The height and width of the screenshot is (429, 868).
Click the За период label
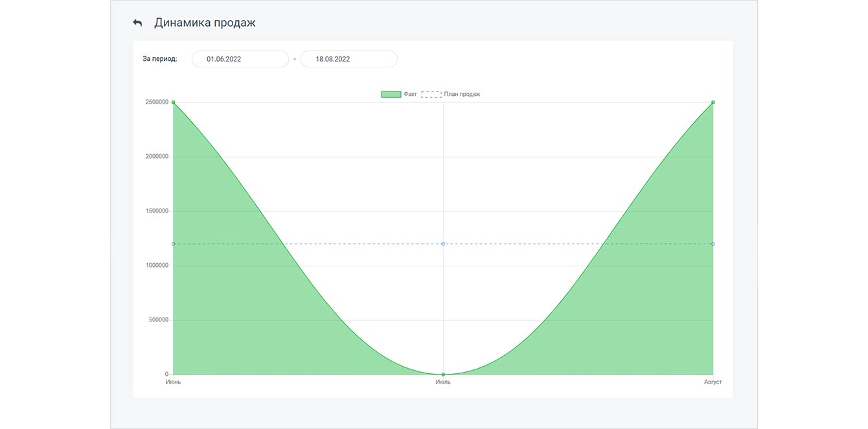tap(160, 59)
